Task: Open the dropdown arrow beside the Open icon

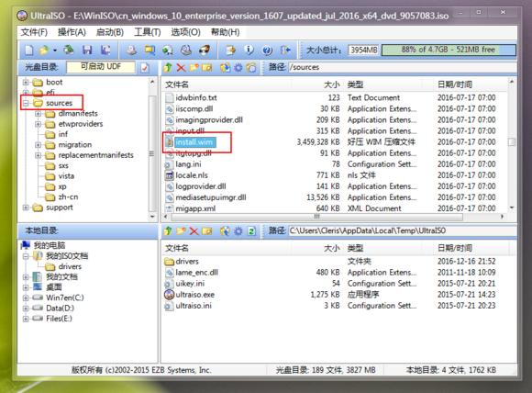Action: click(x=55, y=51)
